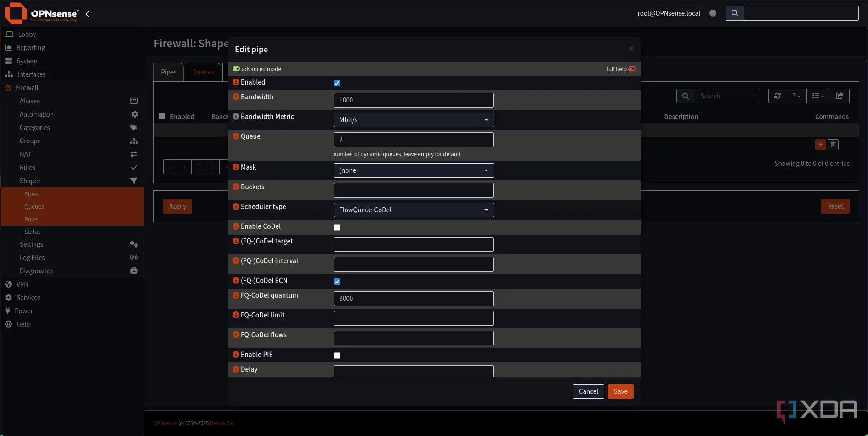Expand the Firewall menu in sidebar

tap(27, 88)
